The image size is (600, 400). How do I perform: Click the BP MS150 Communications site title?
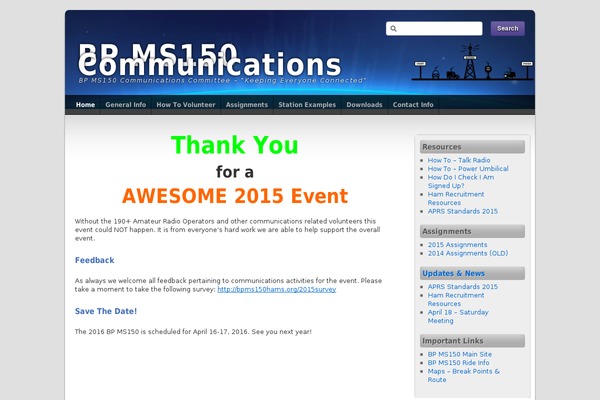(x=209, y=59)
